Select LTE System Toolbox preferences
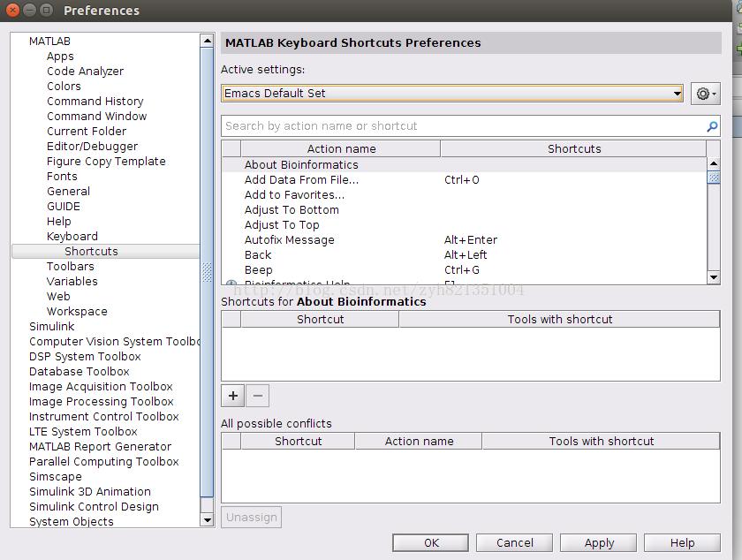Viewport: 742px width, 560px height. (x=83, y=432)
